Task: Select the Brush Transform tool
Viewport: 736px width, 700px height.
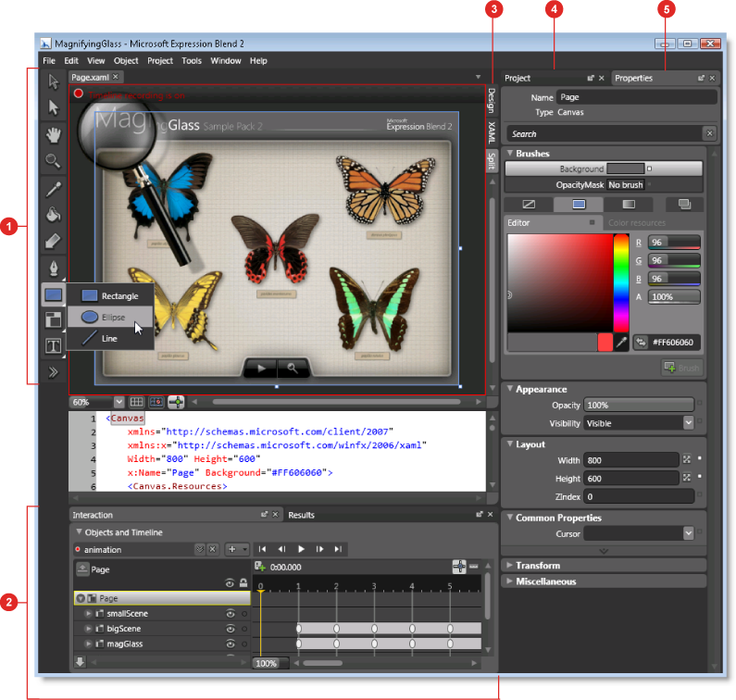Action: pos(53,242)
